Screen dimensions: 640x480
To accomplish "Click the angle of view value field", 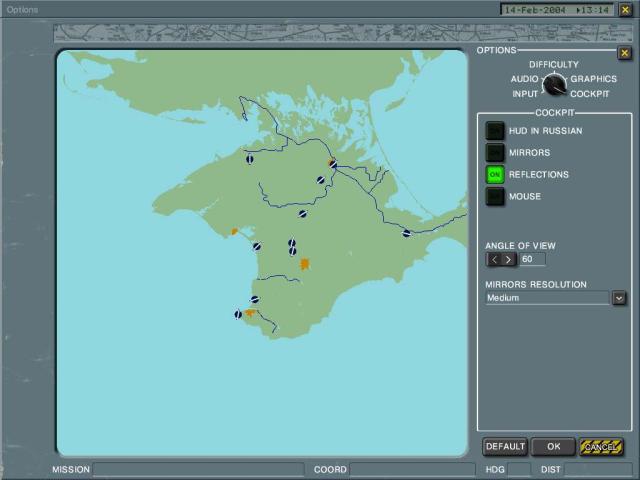I will (532, 259).
